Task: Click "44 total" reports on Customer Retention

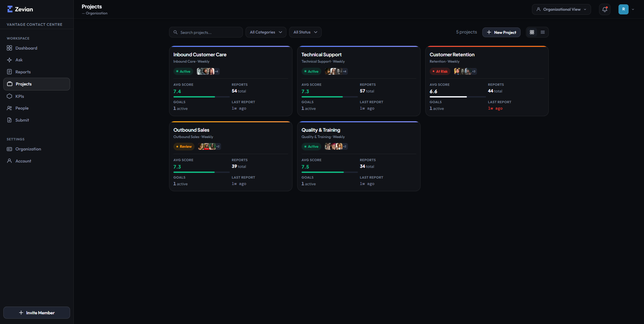Action: [x=495, y=91]
